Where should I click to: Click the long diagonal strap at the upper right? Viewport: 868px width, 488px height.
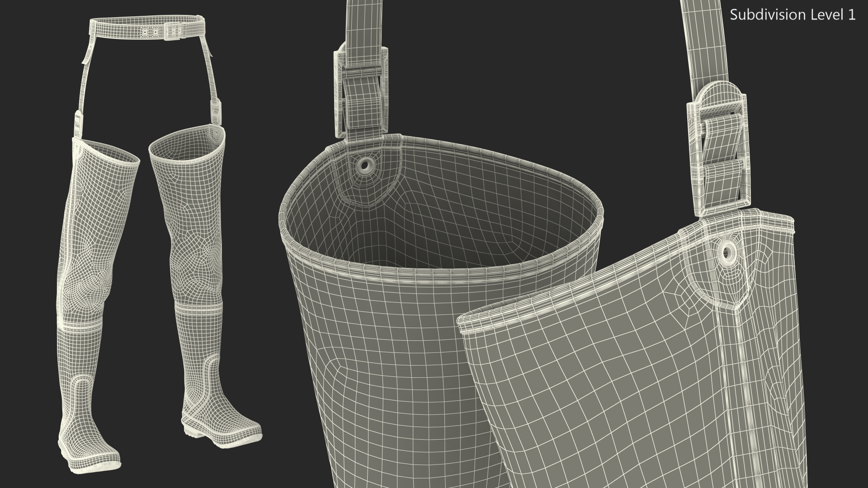pyautogui.click(x=705, y=41)
